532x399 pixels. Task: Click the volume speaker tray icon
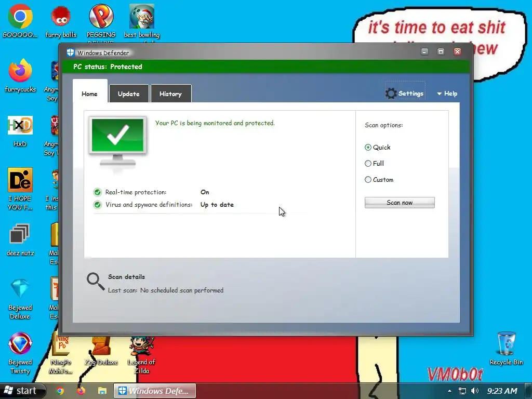pos(475,391)
